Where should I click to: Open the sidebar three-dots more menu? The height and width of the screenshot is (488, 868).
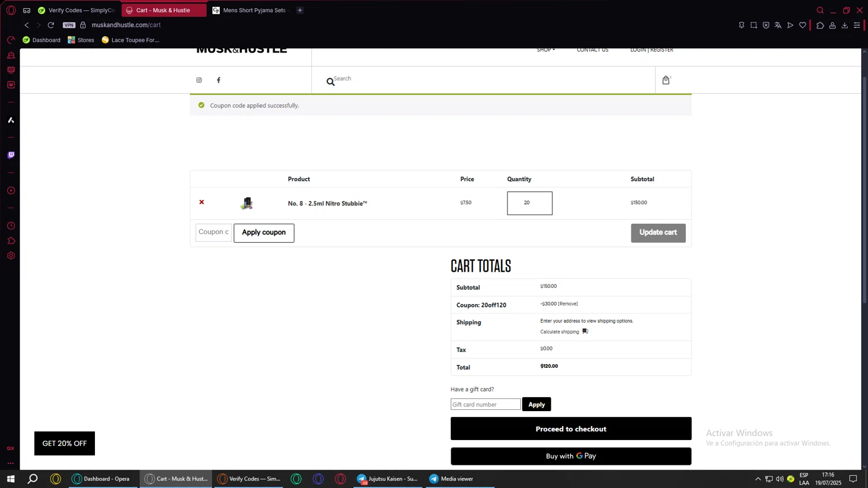(x=11, y=463)
